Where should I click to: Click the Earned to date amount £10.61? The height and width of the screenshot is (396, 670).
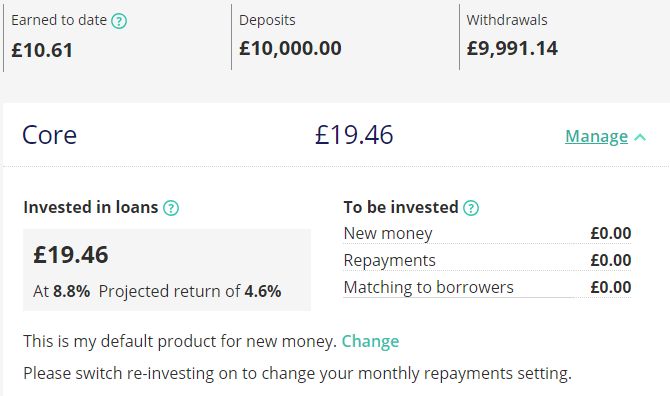pos(42,50)
